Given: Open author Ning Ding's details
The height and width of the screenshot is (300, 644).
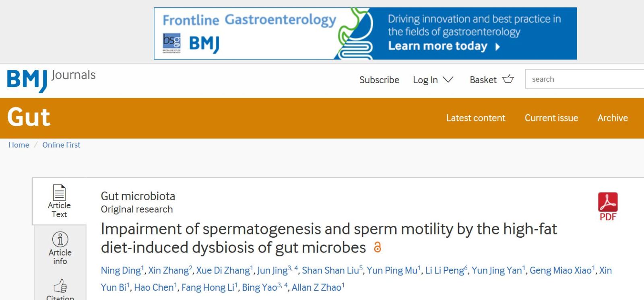Looking at the screenshot, I should [x=121, y=271].
